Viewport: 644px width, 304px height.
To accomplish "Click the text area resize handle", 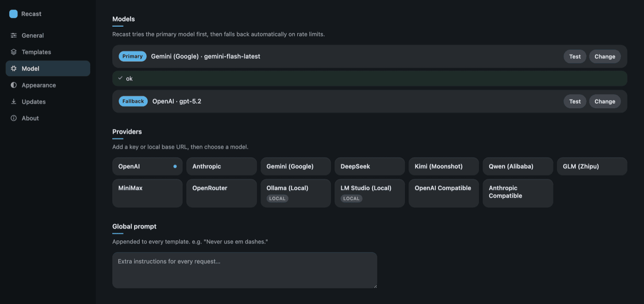I will click(374, 286).
